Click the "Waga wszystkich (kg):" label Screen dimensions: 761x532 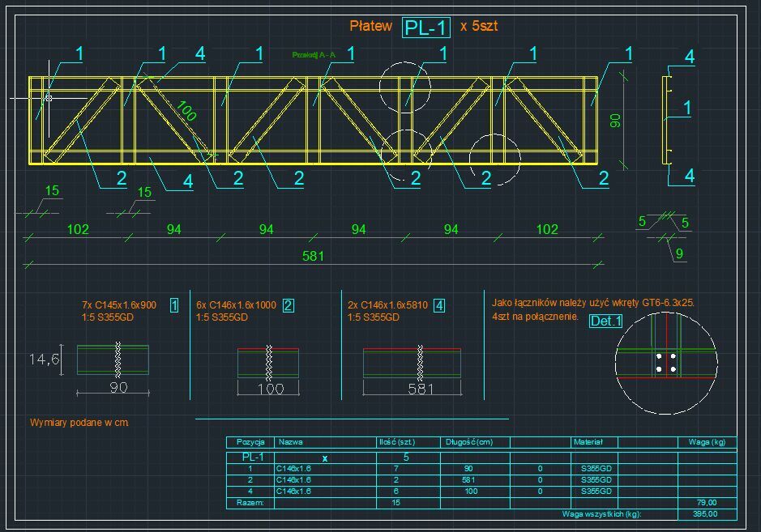click(x=602, y=513)
